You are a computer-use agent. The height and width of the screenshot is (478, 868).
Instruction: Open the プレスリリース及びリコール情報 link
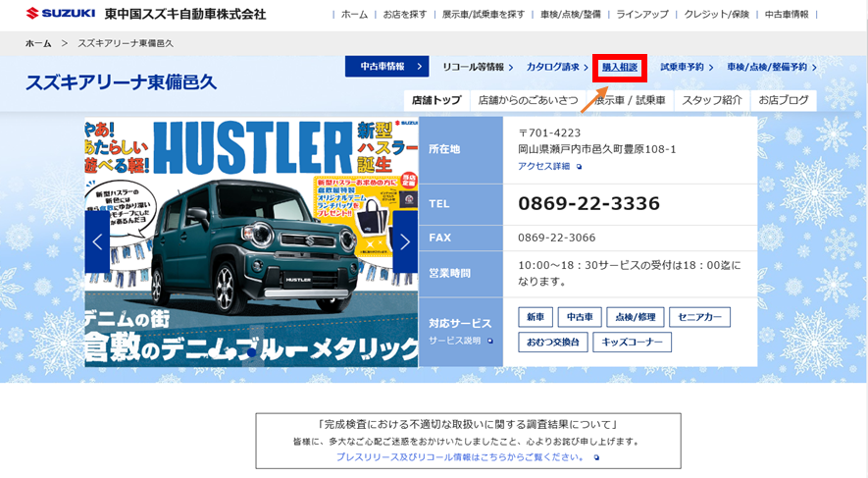pyautogui.click(x=459, y=457)
